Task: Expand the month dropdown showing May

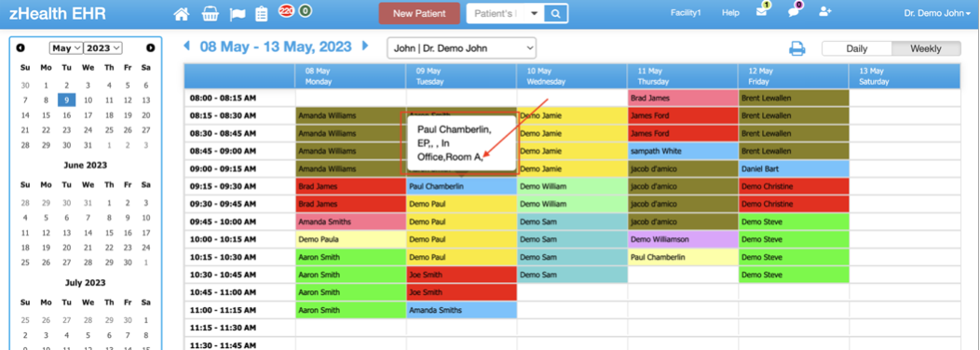Action: point(65,48)
